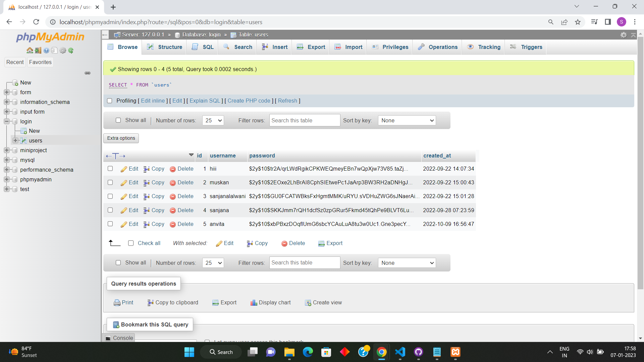This screenshot has width=644, height=362.
Task: Enable the Profiling checkbox
Action: point(109,101)
